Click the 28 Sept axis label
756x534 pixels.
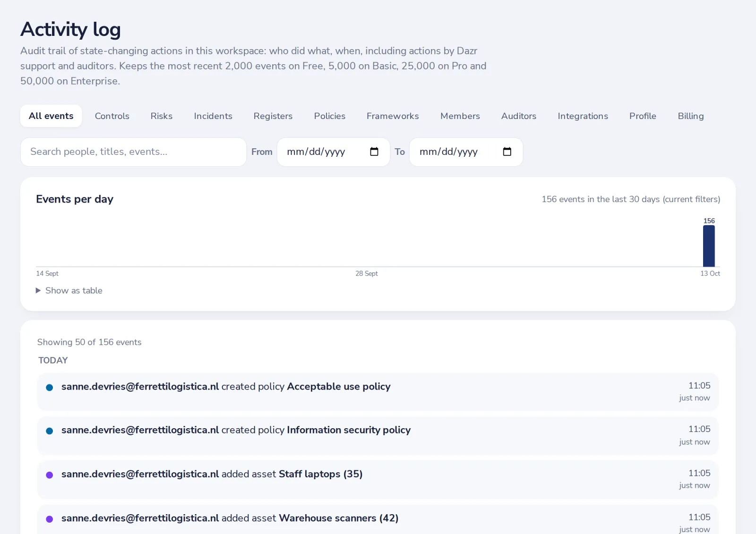(367, 273)
